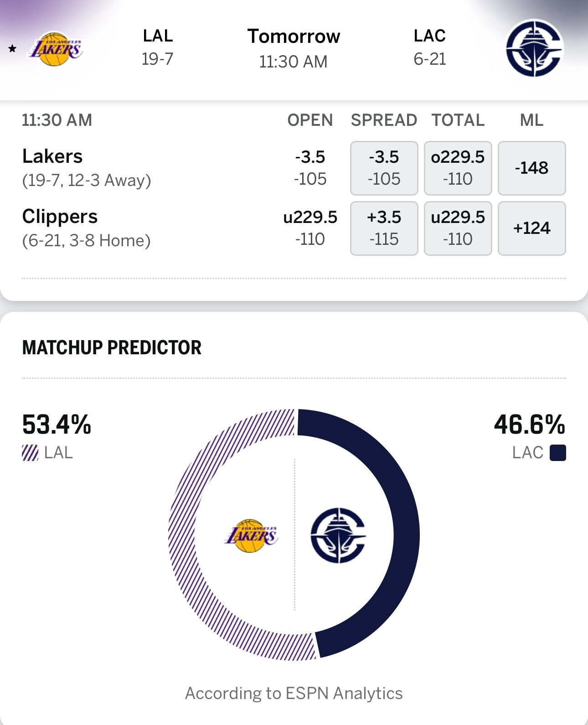
Task: Tap the Clippers logo in the header
Action: (534, 48)
